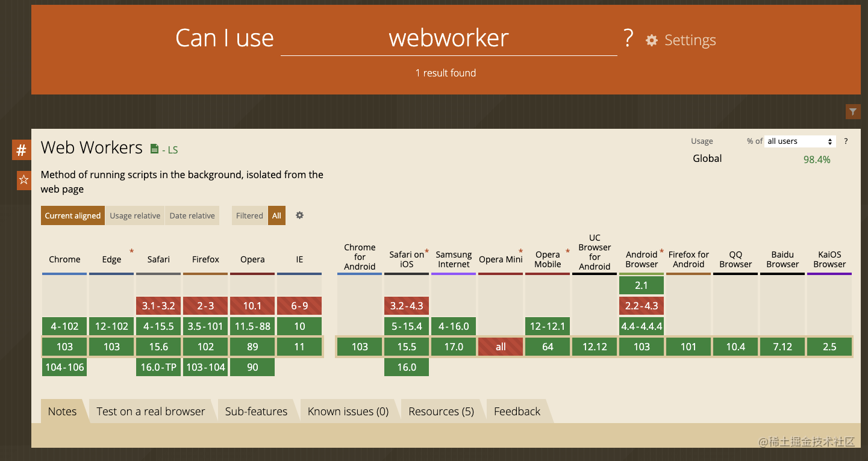
Task: Switch to Date relative view
Action: [192, 215]
